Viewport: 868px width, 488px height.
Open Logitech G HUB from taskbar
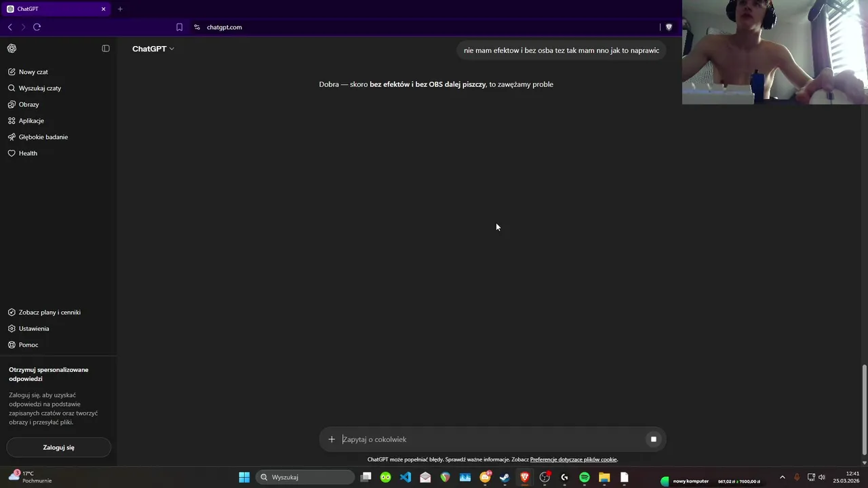[x=564, y=477]
